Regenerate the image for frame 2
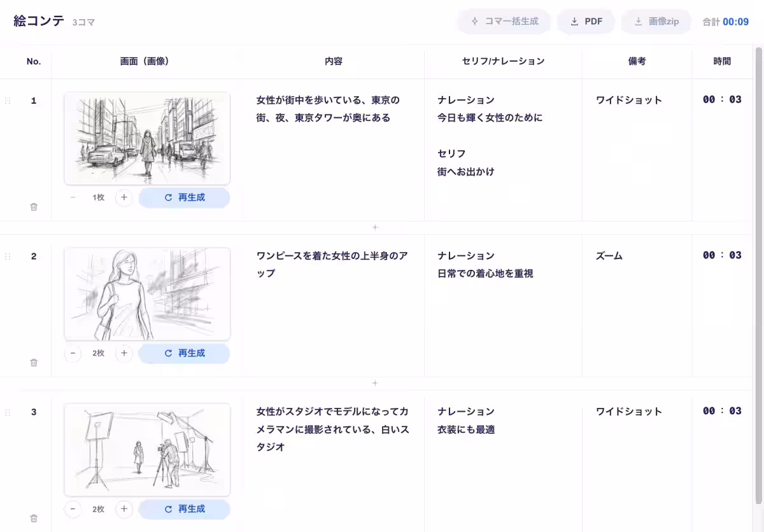This screenshot has width=764, height=532. pos(184,353)
